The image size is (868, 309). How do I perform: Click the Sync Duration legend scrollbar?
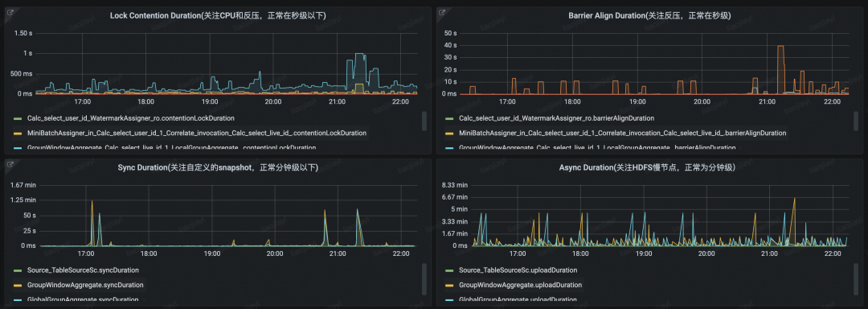tap(424, 279)
